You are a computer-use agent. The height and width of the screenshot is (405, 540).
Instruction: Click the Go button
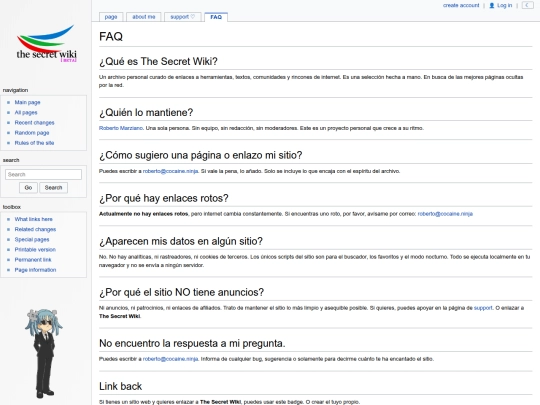point(28,188)
